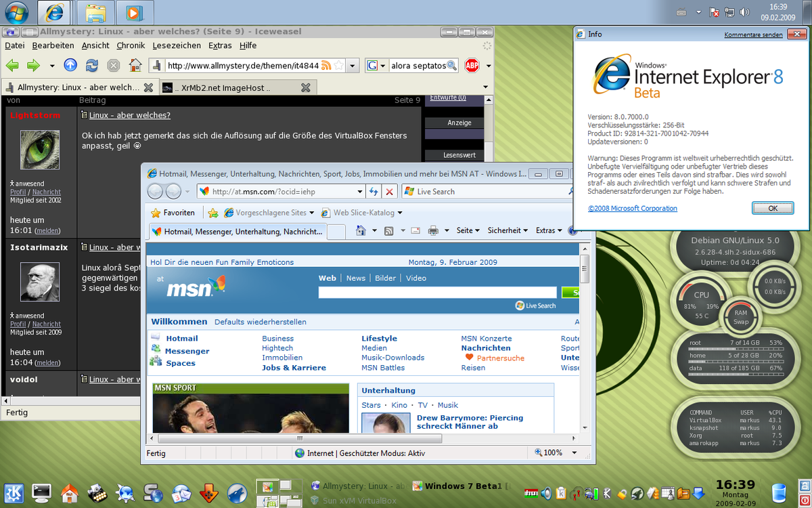The height and width of the screenshot is (508, 812).
Task: Open the home folder from the KDE panel
Action: click(70, 492)
